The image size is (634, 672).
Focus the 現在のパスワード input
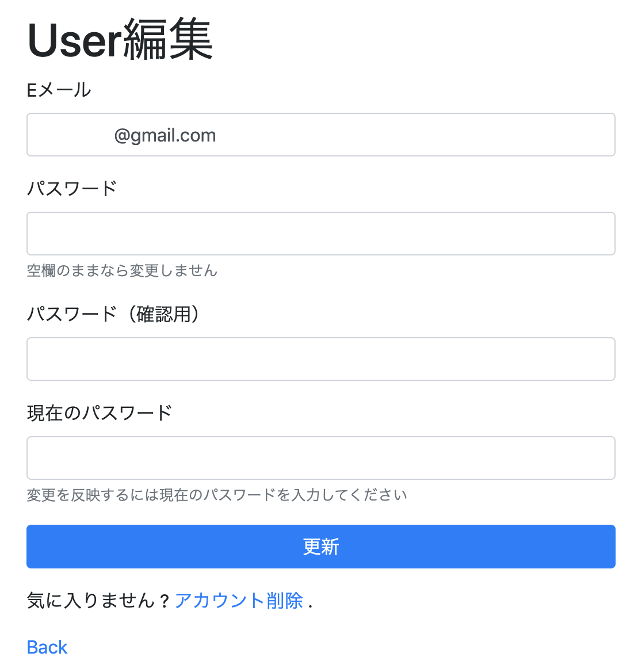[320, 458]
